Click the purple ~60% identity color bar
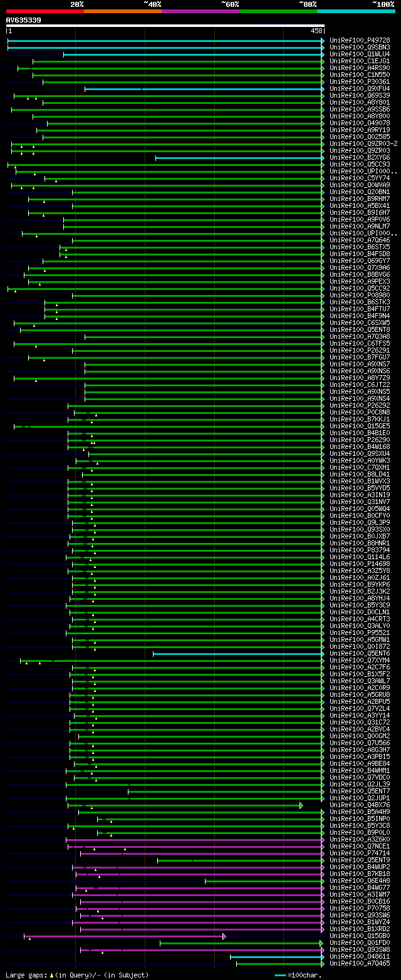The image size is (401, 980). [200, 11]
